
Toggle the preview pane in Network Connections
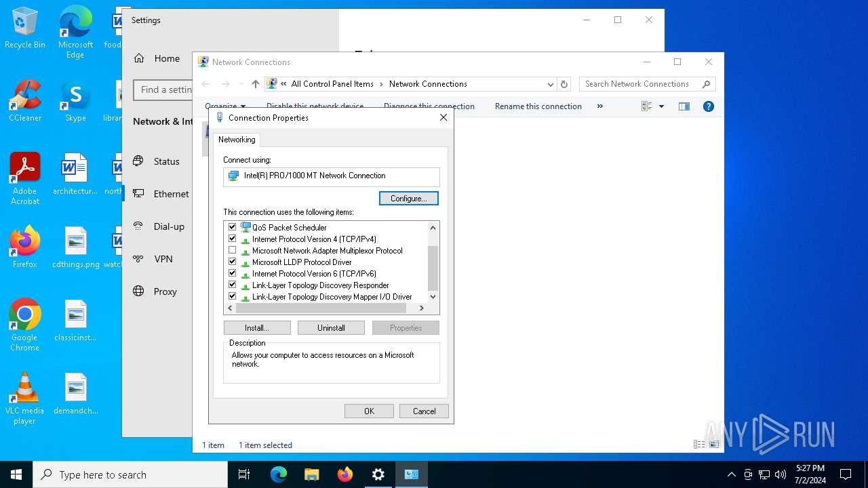click(x=684, y=106)
